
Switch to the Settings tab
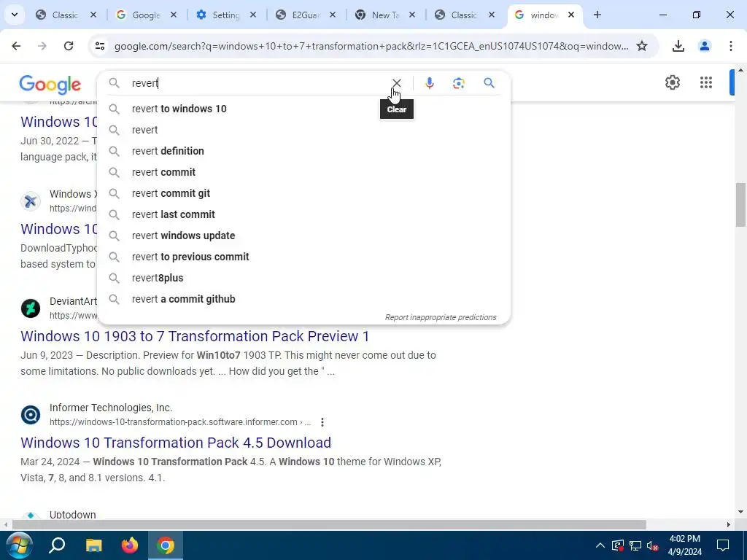pyautogui.click(x=225, y=15)
